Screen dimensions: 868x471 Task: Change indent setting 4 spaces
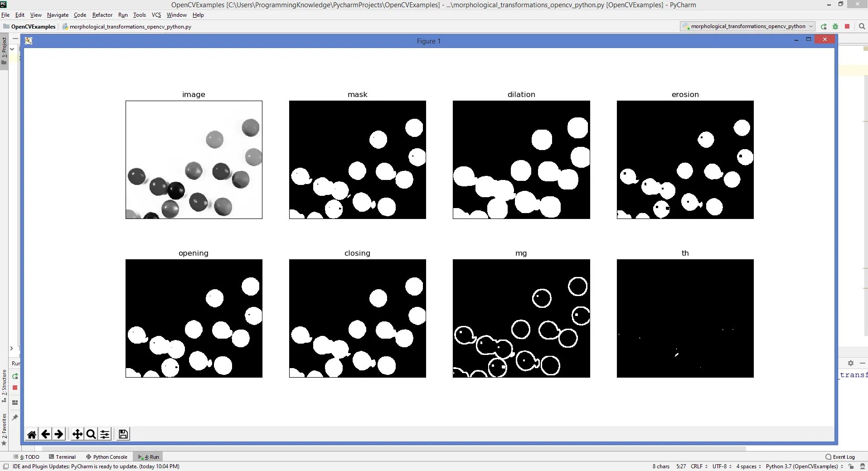point(748,466)
